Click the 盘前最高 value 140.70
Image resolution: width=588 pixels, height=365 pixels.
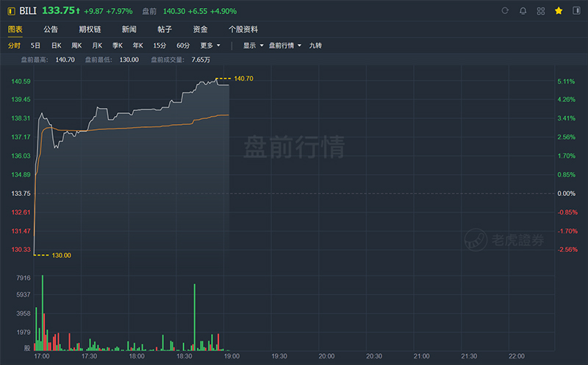click(x=65, y=59)
